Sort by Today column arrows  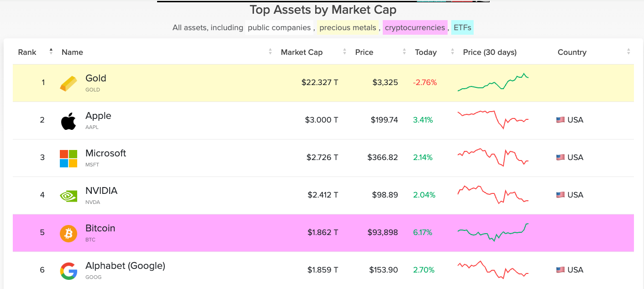[x=452, y=52]
